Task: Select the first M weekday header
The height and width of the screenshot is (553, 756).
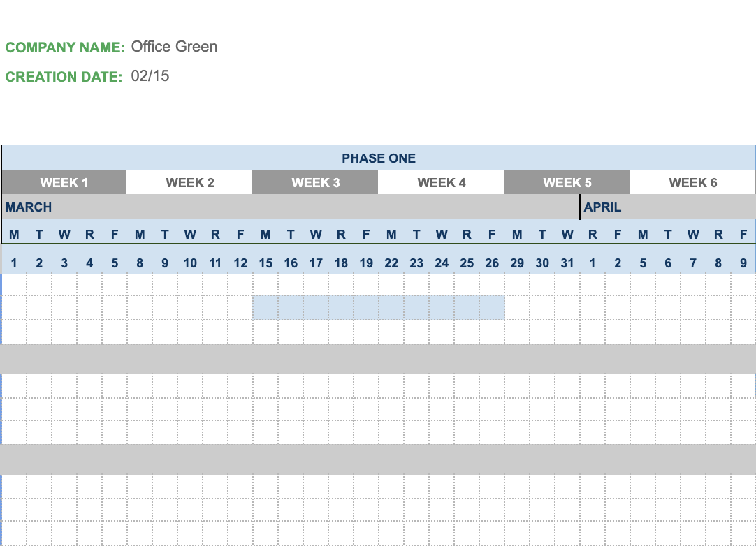Action: (14, 235)
